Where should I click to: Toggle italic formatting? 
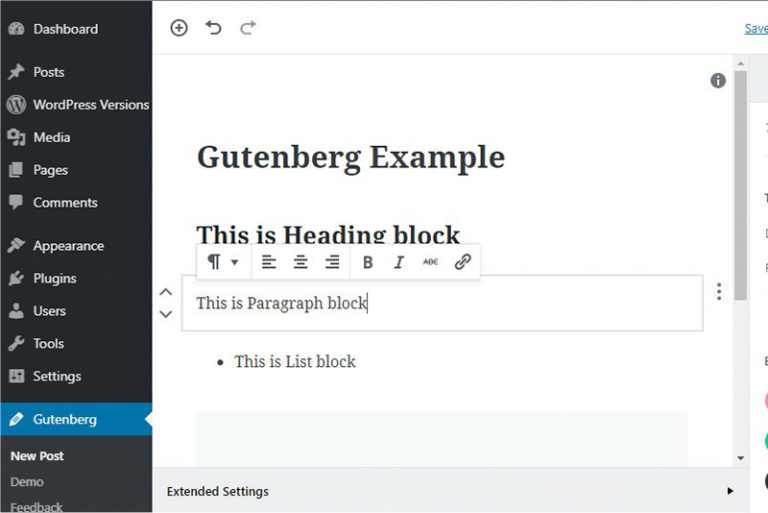pyautogui.click(x=399, y=262)
